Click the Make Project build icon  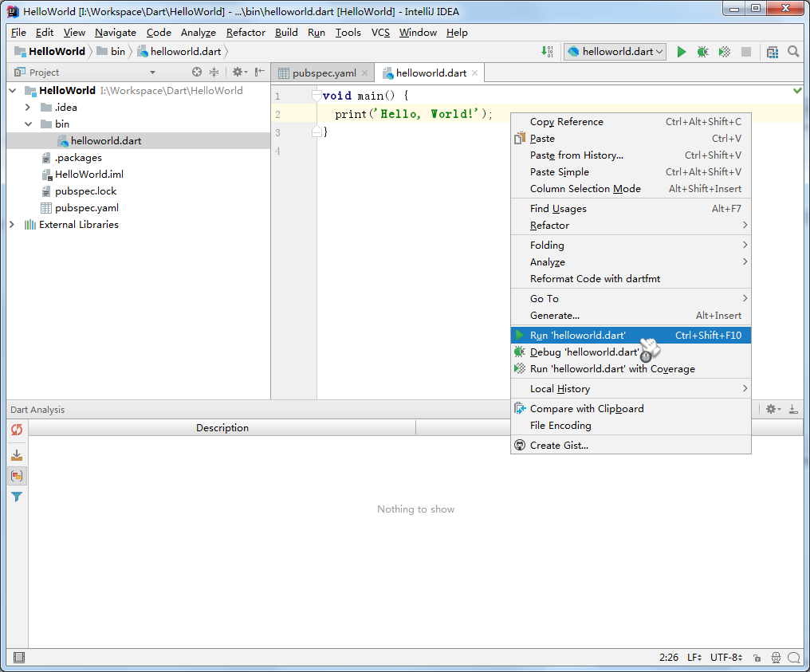tap(547, 52)
